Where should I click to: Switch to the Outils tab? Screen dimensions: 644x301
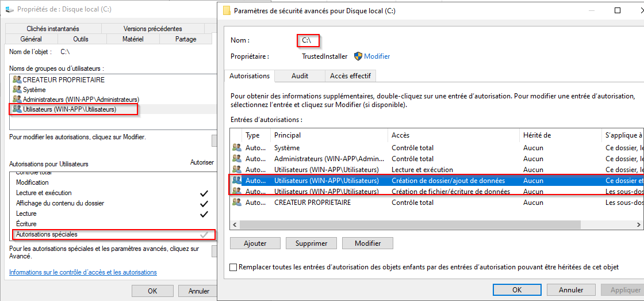81,39
